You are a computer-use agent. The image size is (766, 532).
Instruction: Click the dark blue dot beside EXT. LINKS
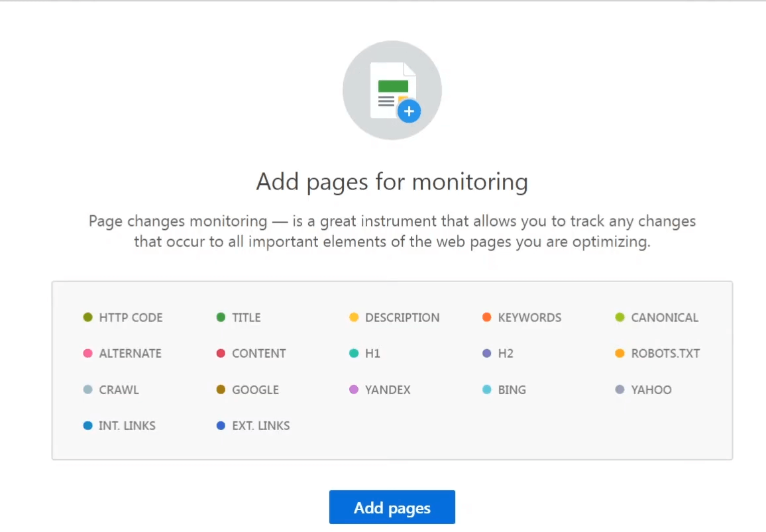click(x=221, y=425)
